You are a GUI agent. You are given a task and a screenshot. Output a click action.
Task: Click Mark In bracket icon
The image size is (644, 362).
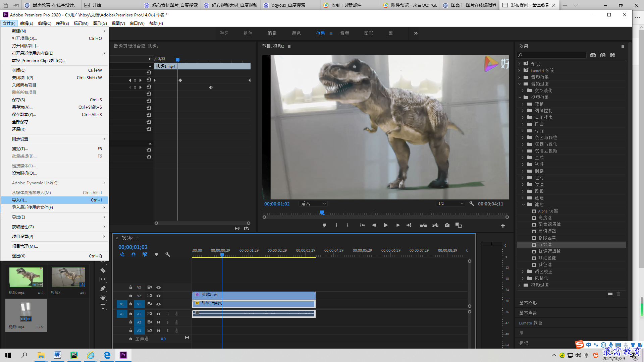(x=336, y=225)
